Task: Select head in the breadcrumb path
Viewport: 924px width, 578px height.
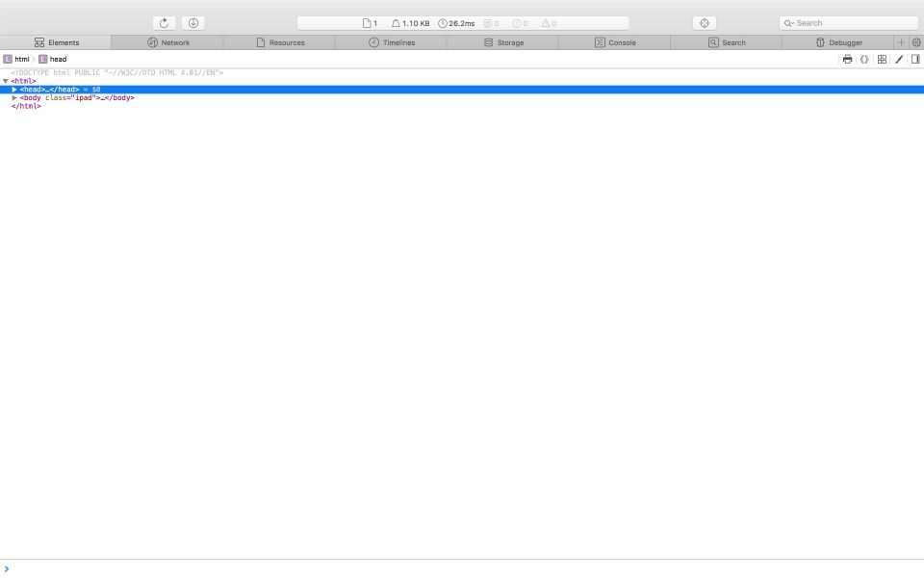Action: 53,59
